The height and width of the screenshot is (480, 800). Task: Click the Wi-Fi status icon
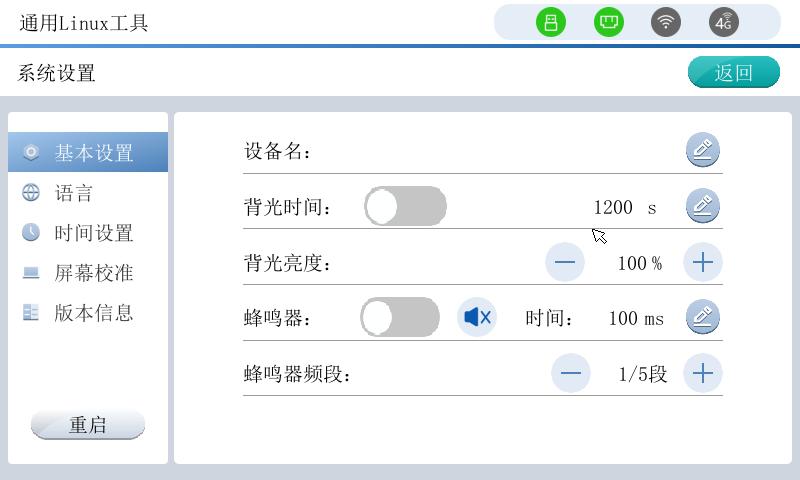(666, 22)
